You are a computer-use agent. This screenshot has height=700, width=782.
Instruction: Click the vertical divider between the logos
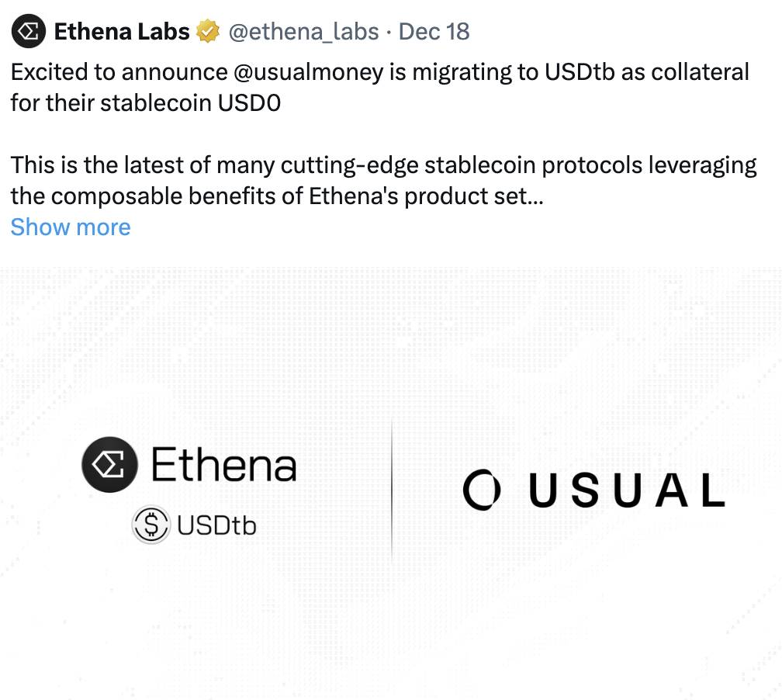pyautogui.click(x=392, y=489)
